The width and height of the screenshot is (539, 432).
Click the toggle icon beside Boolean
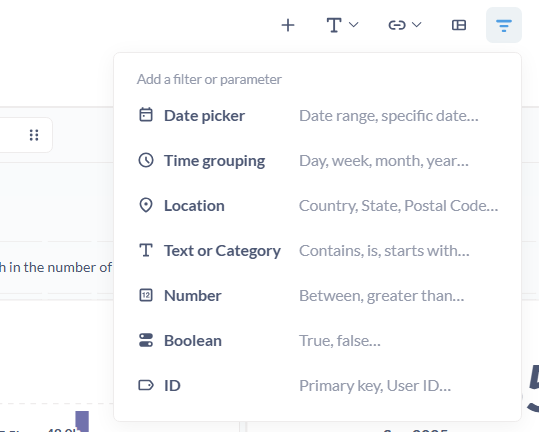146,340
